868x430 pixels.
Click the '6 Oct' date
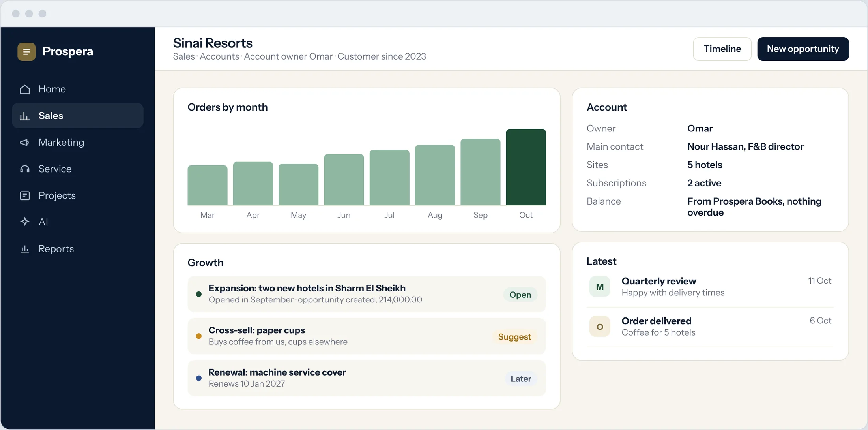(820, 321)
